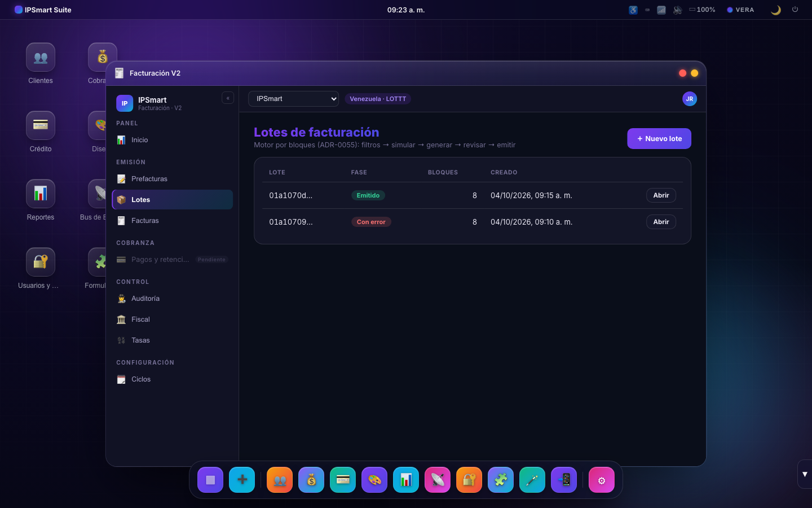Open the puzzle piece app in the dock
The image size is (812, 508).
[x=501, y=480]
